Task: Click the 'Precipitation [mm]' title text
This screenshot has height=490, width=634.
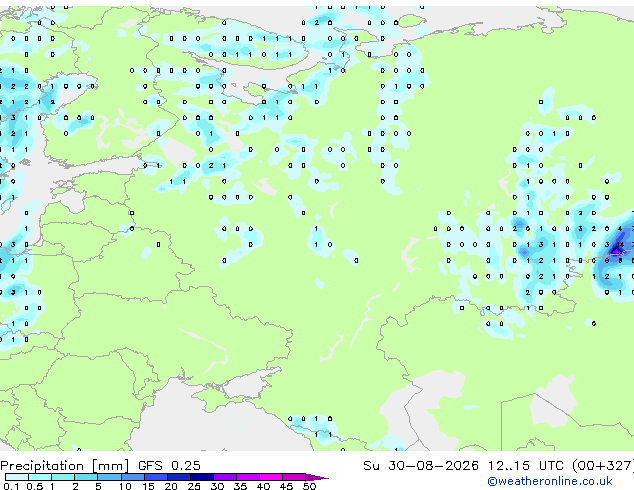Action: click(x=64, y=466)
